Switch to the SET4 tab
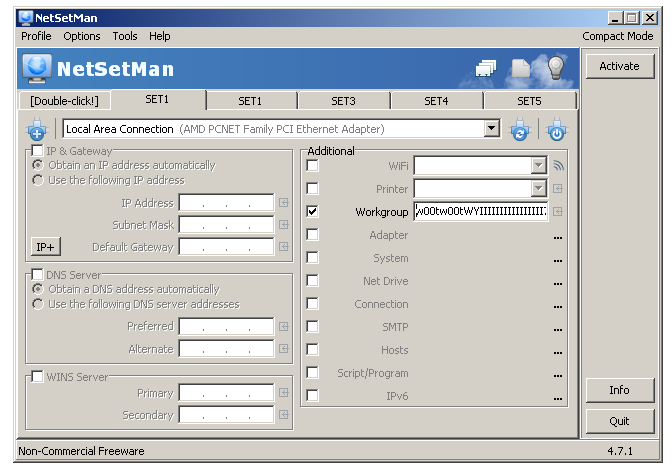The height and width of the screenshot is (472, 672). [436, 101]
